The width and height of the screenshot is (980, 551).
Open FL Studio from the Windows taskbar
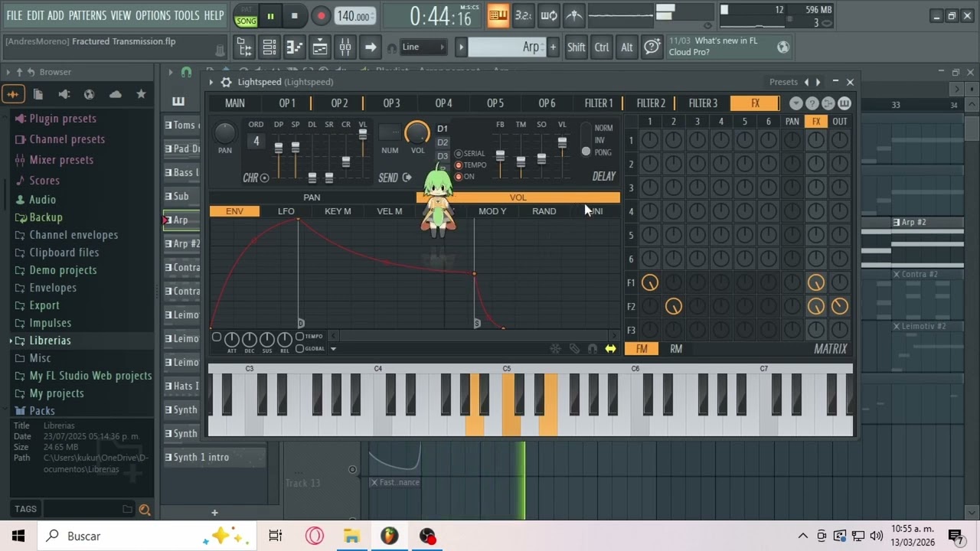click(390, 536)
